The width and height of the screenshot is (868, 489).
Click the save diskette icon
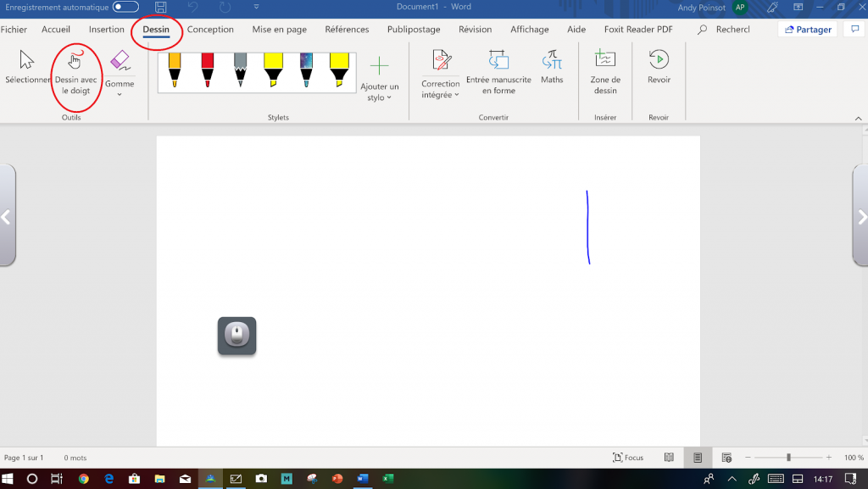160,7
